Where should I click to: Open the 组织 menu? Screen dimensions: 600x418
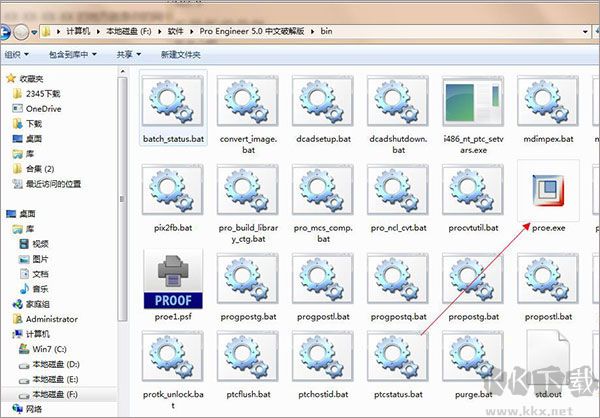click(x=16, y=54)
